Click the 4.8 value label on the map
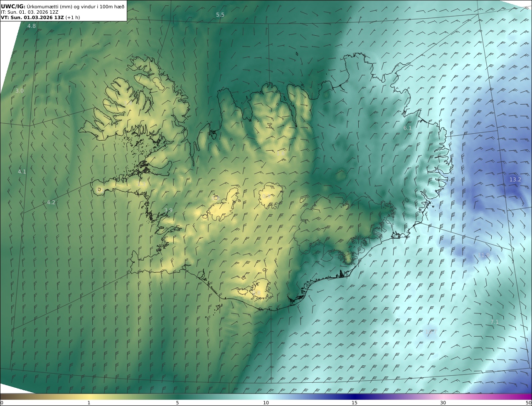532x406 pixels. coord(32,26)
